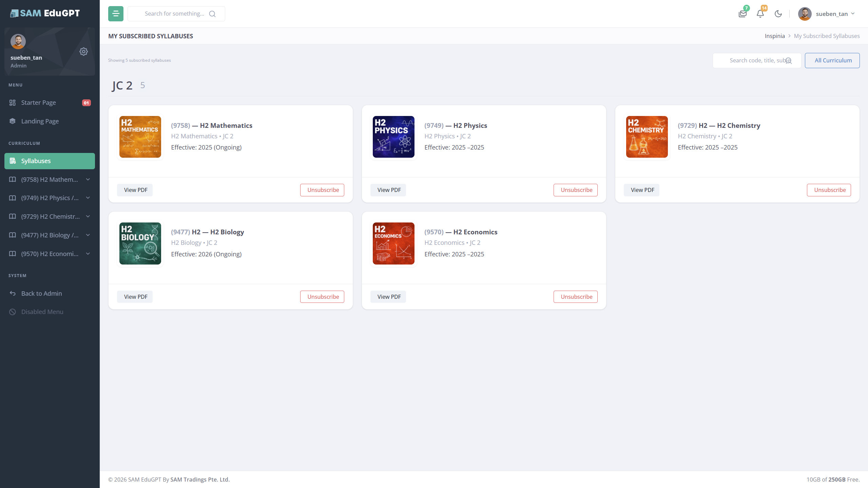Screen dimensions: 868x488
Task: Click the SAM EduGPT logo
Action: pyautogui.click(x=45, y=13)
